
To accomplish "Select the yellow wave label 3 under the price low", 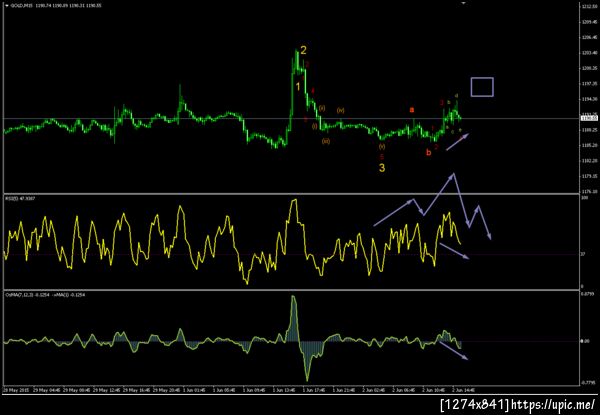I will [x=382, y=168].
